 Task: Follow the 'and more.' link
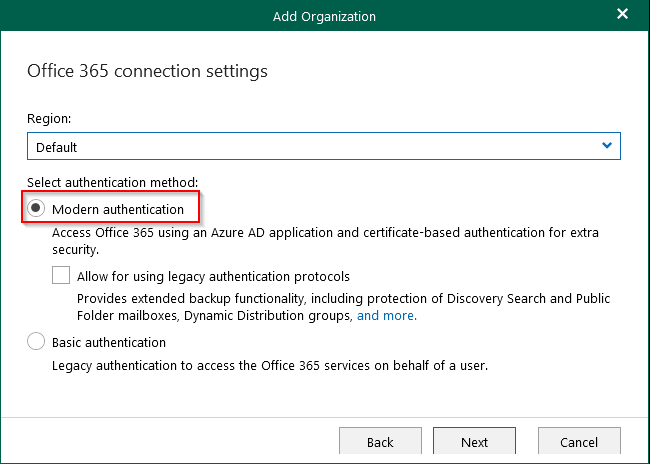(387, 316)
